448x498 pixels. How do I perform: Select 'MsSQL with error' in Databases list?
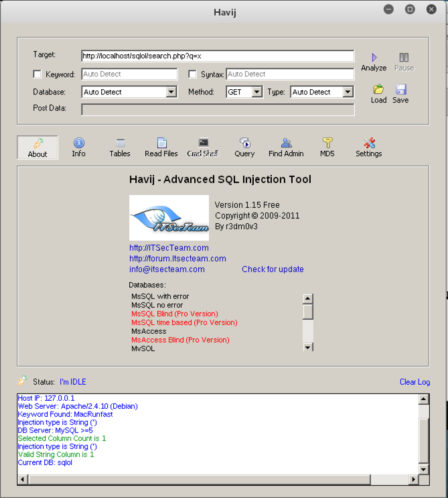point(160,296)
